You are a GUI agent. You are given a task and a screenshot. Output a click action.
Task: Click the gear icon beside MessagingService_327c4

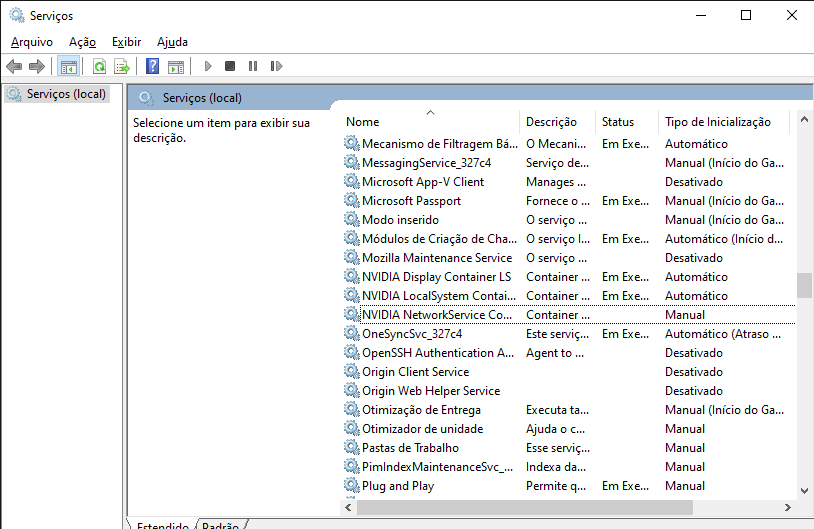pyautogui.click(x=352, y=162)
